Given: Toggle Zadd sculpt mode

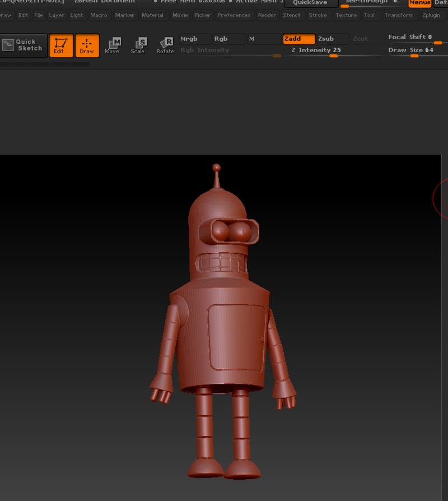Looking at the screenshot, I should pos(299,39).
